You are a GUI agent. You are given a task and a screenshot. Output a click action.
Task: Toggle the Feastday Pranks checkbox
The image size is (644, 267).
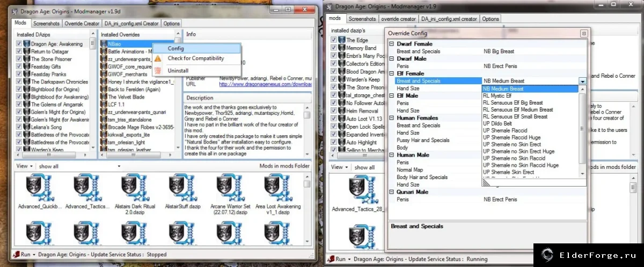(19, 74)
